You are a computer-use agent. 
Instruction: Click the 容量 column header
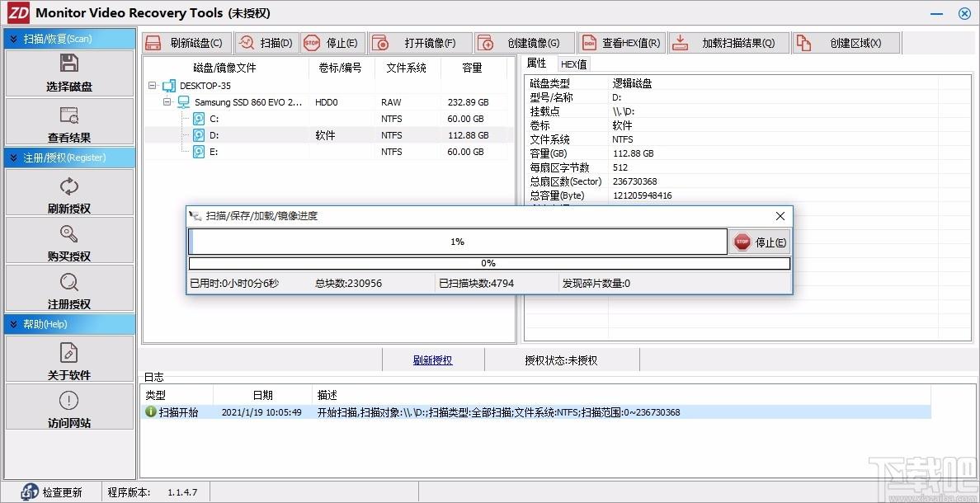click(x=473, y=68)
